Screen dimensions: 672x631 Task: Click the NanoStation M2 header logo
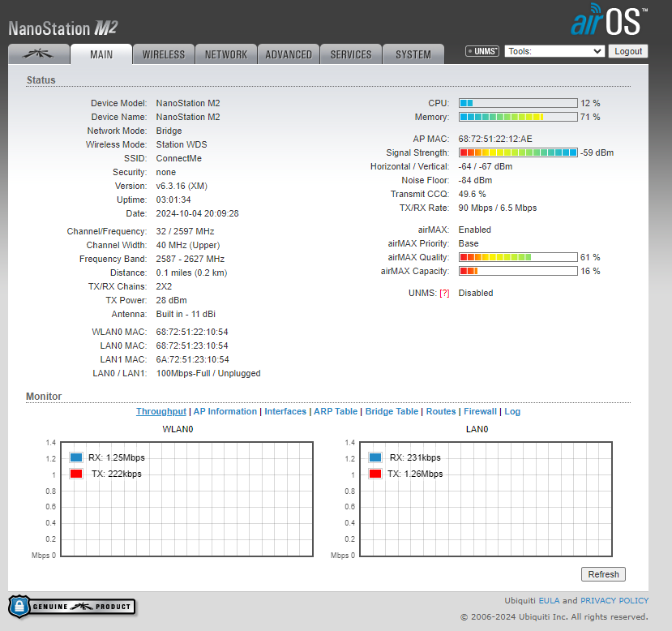(x=63, y=28)
